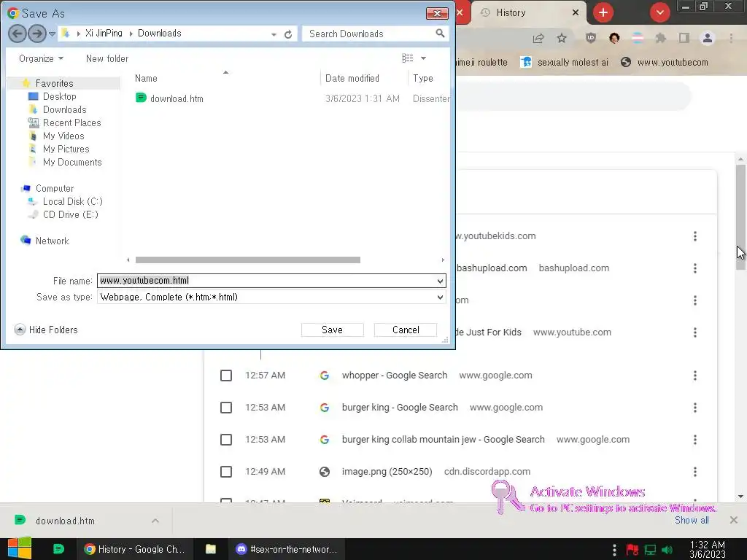
Task: Open the Extensions puzzle icon
Action: point(660,38)
